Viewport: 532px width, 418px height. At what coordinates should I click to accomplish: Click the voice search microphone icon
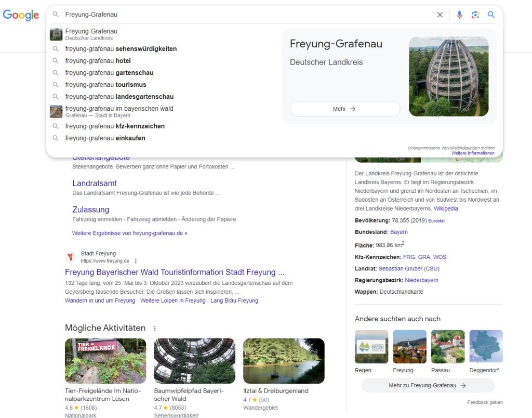point(459,15)
